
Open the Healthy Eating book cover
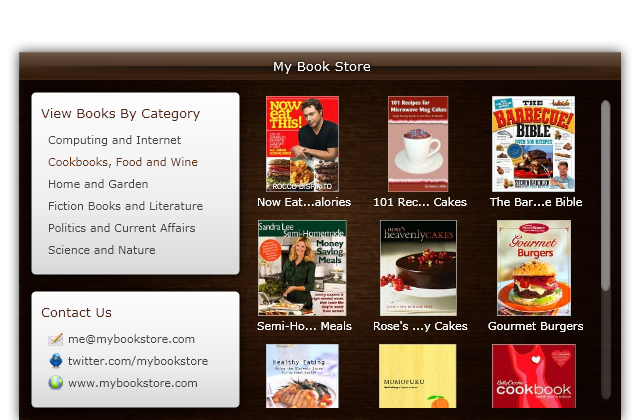pyautogui.click(x=302, y=376)
